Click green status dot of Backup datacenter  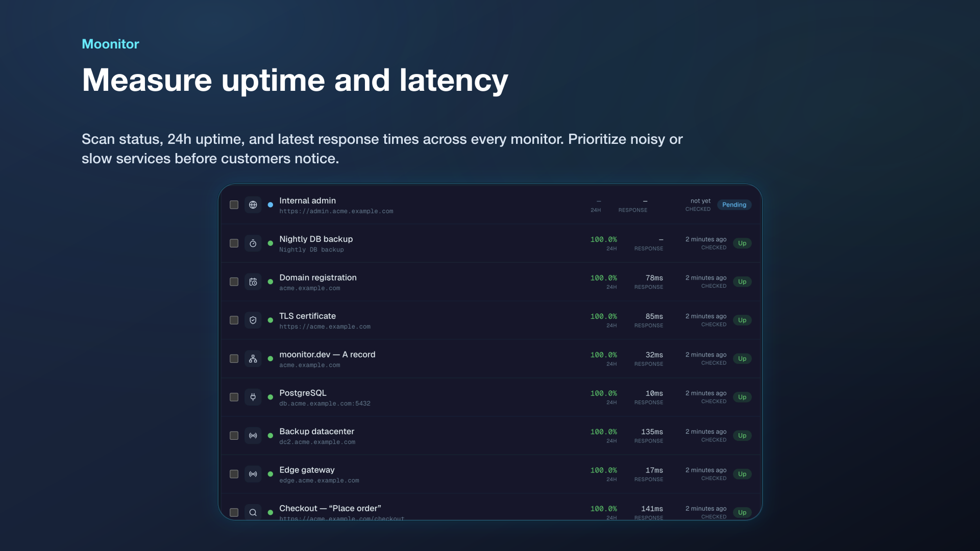(x=271, y=436)
